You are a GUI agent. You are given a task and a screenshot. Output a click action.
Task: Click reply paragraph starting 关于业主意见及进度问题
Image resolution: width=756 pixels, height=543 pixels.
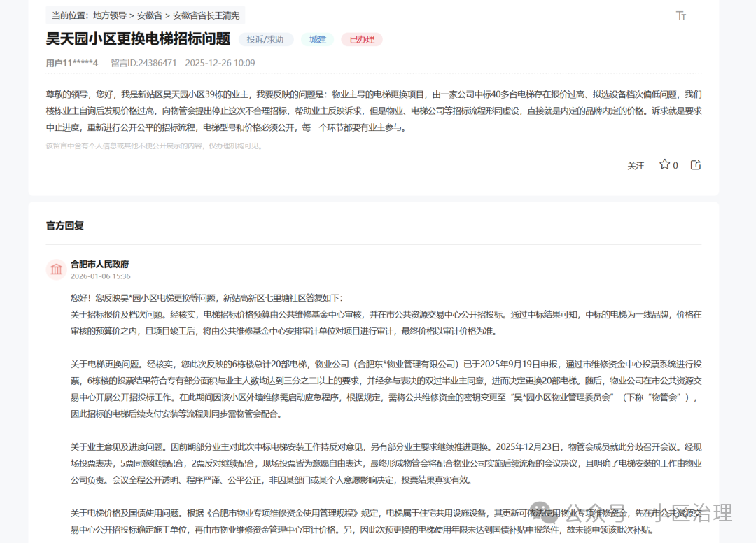(x=386, y=463)
